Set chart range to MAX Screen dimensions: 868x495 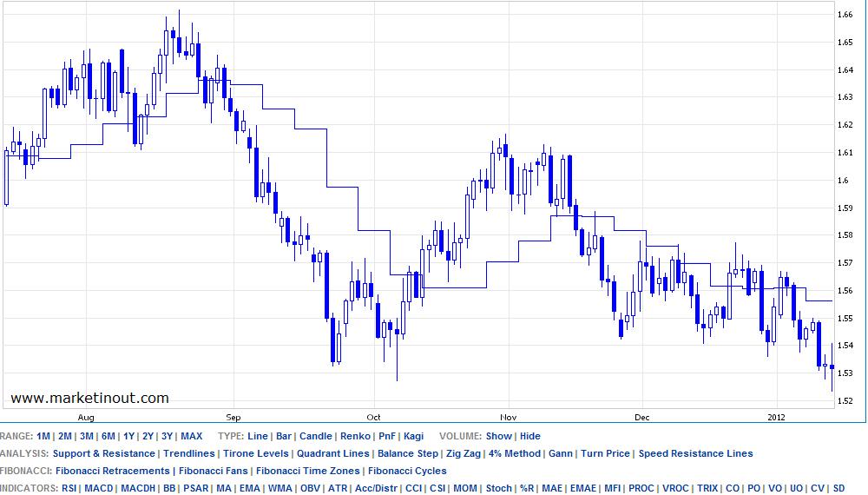point(192,436)
